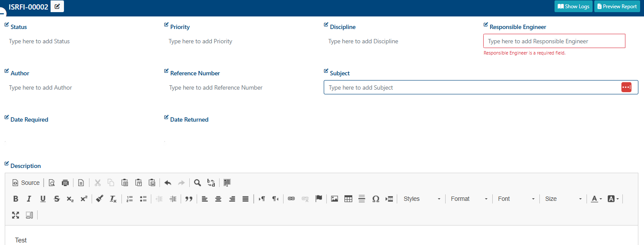Open the Font dropdown
The width and height of the screenshot is (644, 245).
(x=516, y=199)
